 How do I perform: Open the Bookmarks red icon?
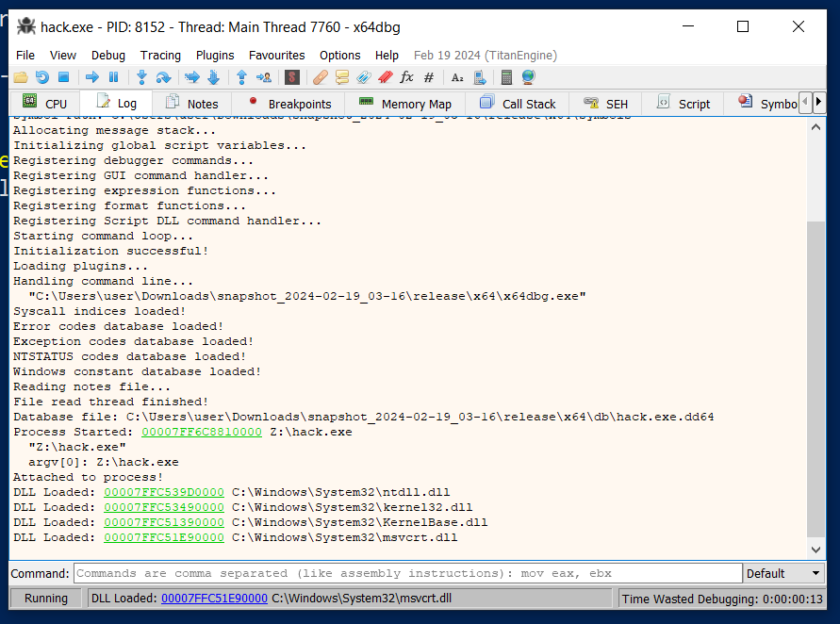click(x=386, y=77)
